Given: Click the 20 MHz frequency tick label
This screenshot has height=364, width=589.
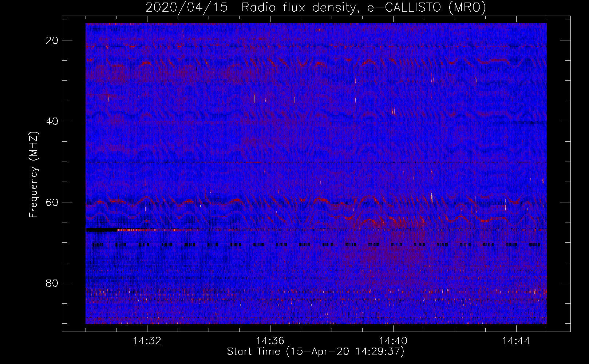Looking at the screenshot, I should (x=52, y=40).
